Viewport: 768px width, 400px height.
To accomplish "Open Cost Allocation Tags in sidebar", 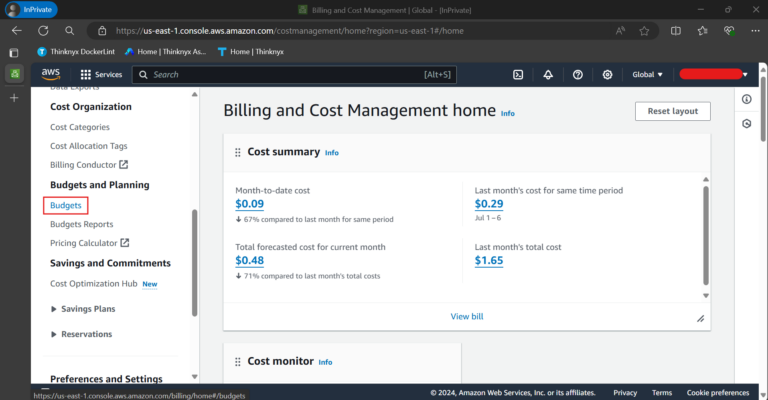I will point(89,146).
